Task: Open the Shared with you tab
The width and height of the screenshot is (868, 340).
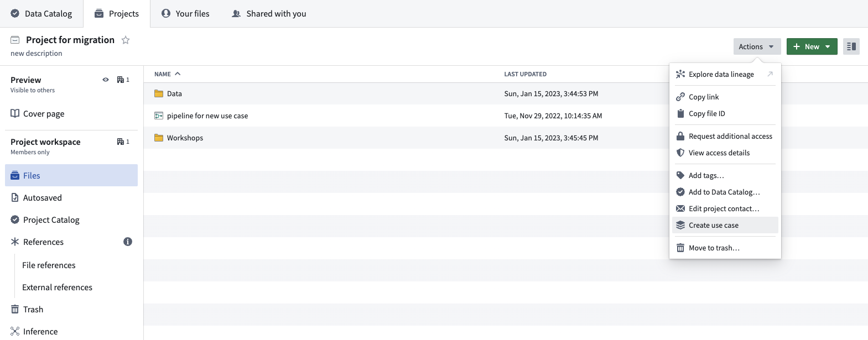Action: [269, 14]
